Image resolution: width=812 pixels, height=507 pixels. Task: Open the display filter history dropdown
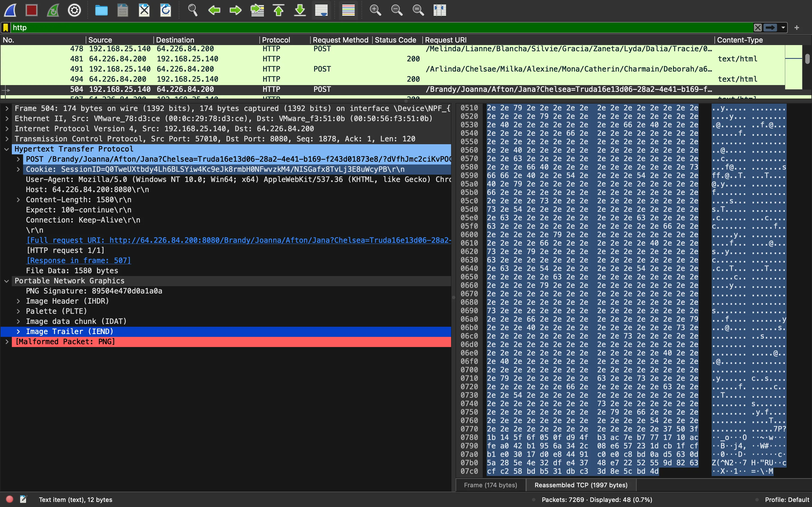point(783,28)
